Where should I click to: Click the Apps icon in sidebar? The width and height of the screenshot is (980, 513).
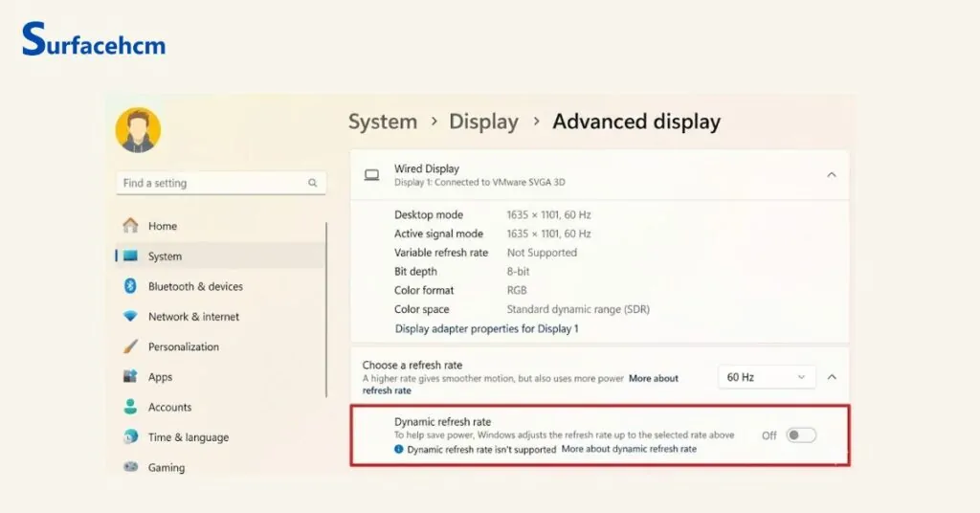(x=130, y=376)
